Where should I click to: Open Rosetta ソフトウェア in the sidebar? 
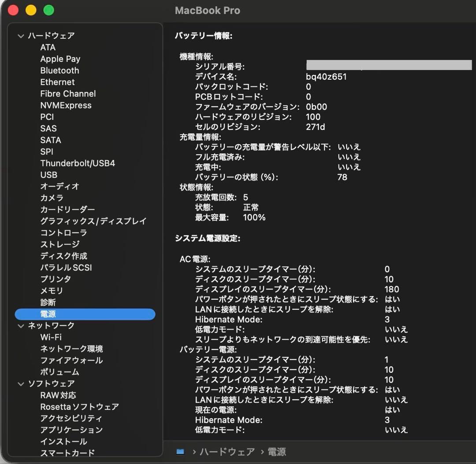[x=79, y=407]
